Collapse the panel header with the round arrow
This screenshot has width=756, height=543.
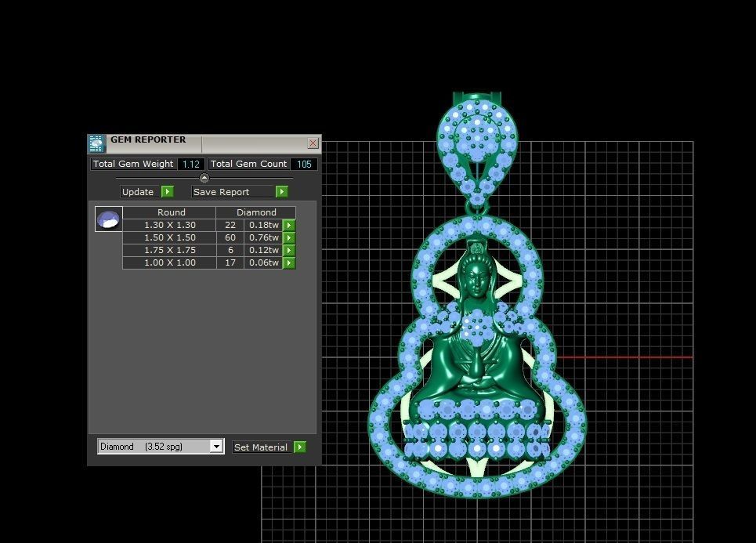pos(204,178)
